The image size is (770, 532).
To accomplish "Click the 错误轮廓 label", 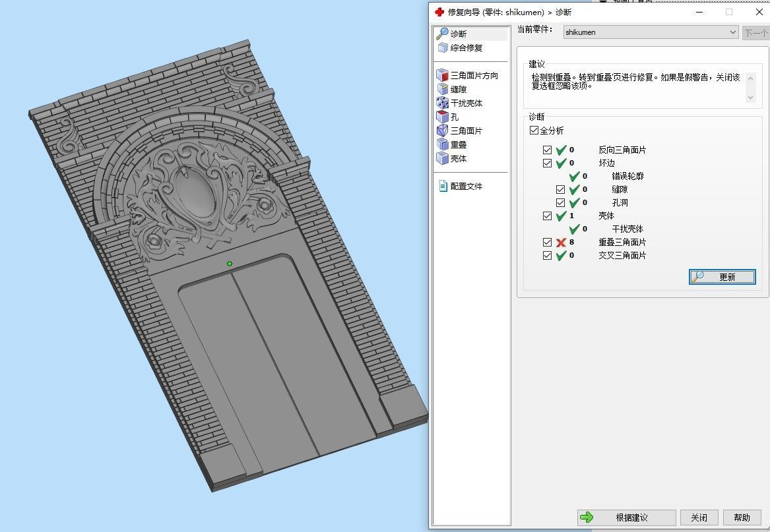I will (x=627, y=176).
